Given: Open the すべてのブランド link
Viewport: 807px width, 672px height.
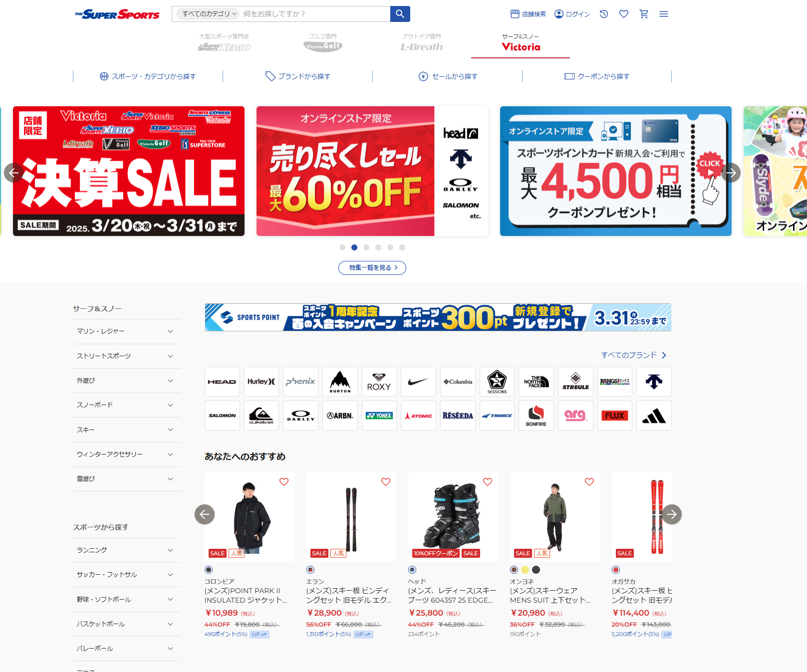Looking at the screenshot, I should click(634, 355).
